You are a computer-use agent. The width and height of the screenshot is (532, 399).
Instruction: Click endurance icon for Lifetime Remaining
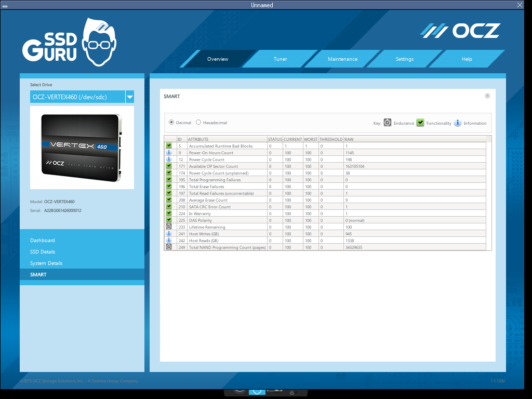pos(169,227)
